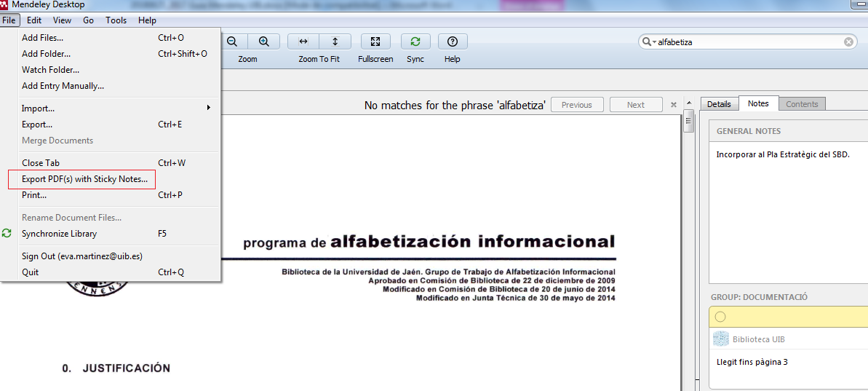Click the 'alfabetización informacional' document title
This screenshot has height=391, width=868.
[x=473, y=242]
